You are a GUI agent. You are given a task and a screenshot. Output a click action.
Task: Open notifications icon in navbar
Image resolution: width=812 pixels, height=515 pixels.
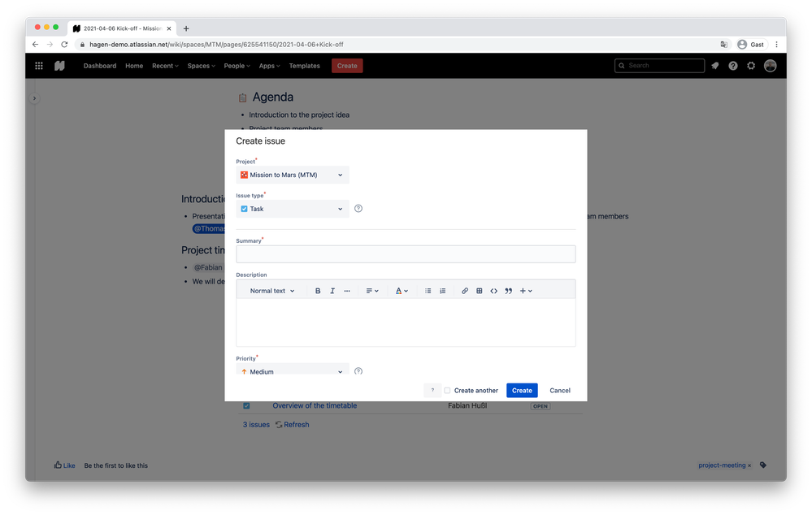715,66
